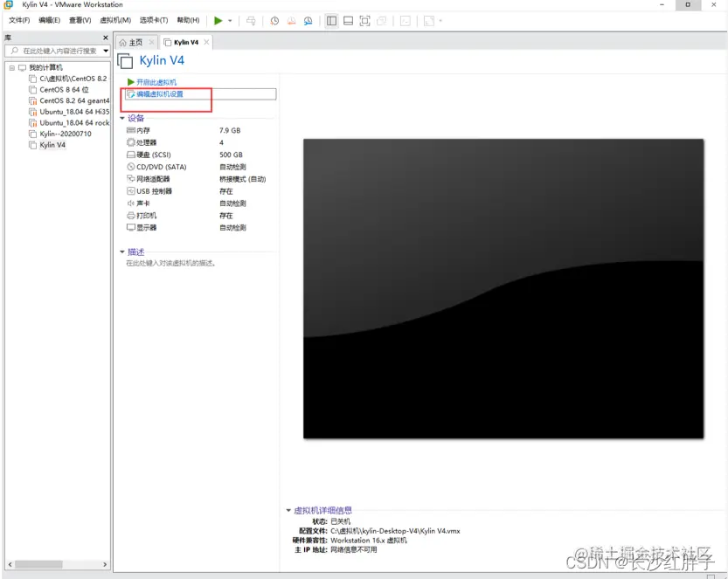Click the library horizontal scrollbar thumb
This screenshot has width=728, height=579.
coord(38,565)
